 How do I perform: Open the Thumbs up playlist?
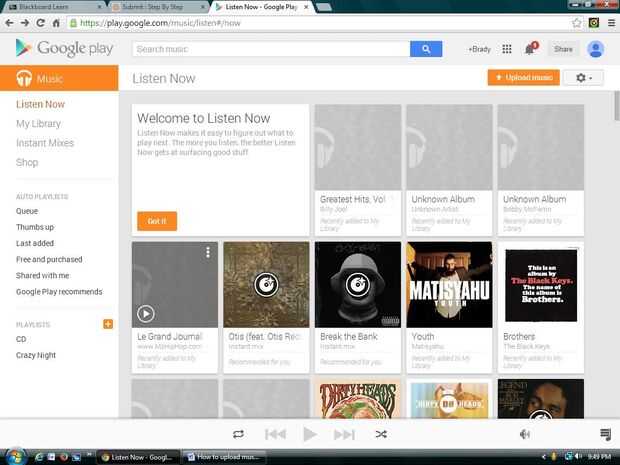(35, 227)
